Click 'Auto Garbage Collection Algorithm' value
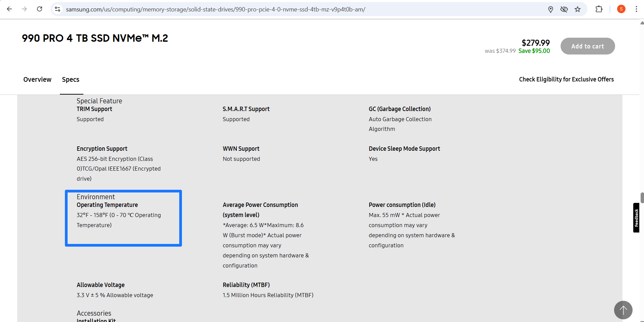The width and height of the screenshot is (644, 322). [x=400, y=124]
